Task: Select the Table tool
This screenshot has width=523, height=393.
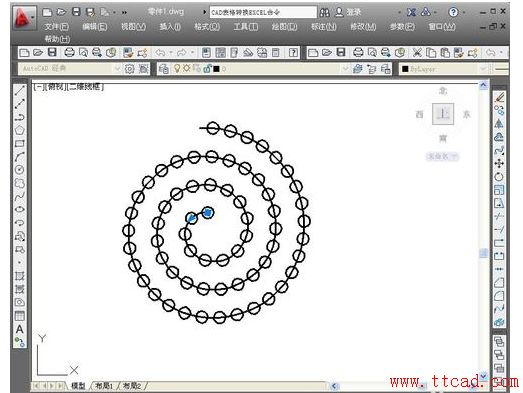Action: point(20,316)
